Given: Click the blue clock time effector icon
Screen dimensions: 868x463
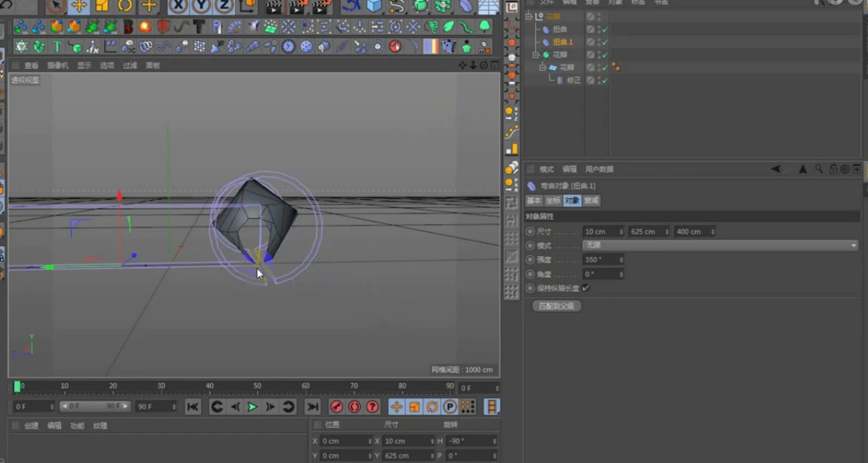Looking at the screenshot, I should click(289, 46).
